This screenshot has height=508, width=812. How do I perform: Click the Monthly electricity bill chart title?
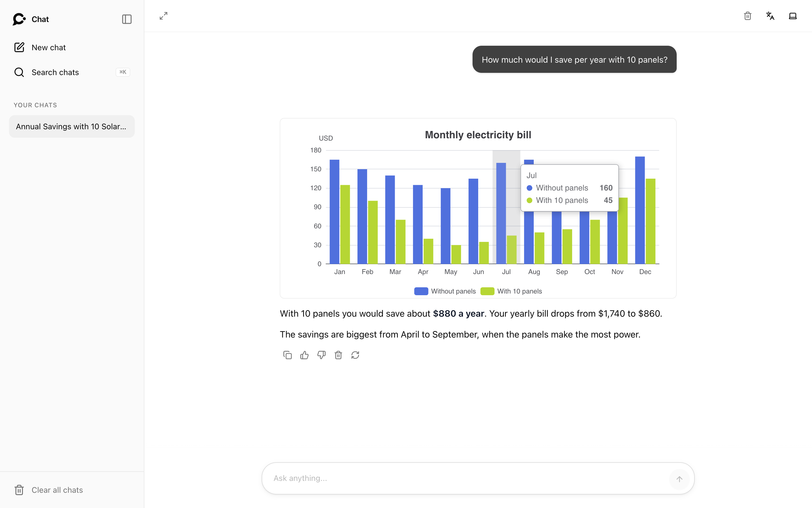pos(478,135)
